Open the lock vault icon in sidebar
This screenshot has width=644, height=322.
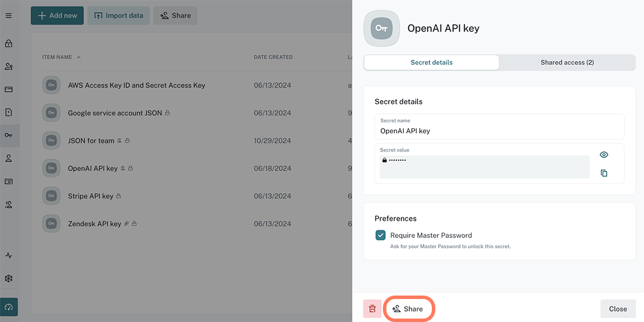(x=9, y=44)
